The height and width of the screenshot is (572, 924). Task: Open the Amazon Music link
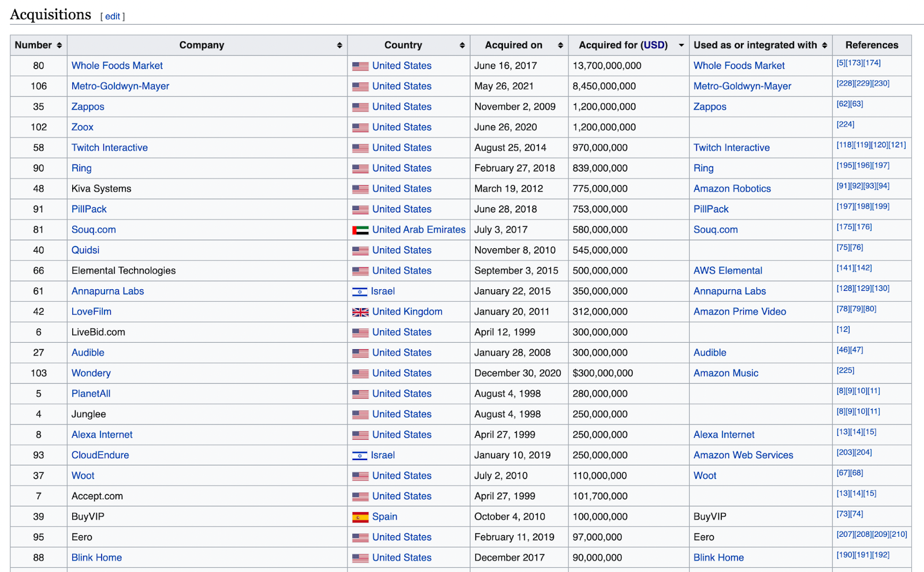726,373
